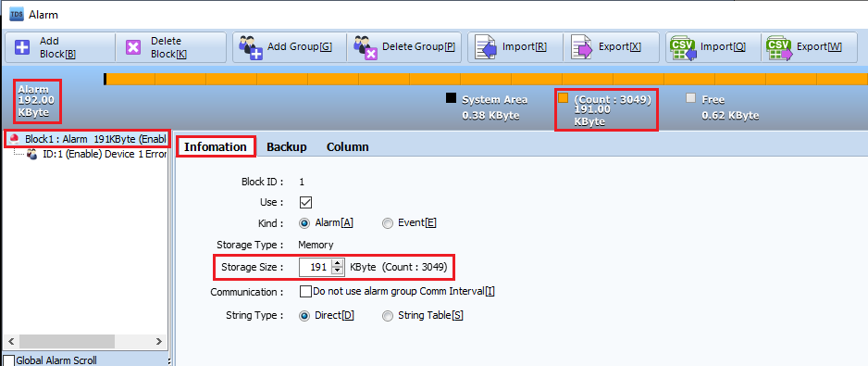This screenshot has width=868, height=366.
Task: Select the String Table[S] string type
Action: pyautogui.click(x=387, y=316)
